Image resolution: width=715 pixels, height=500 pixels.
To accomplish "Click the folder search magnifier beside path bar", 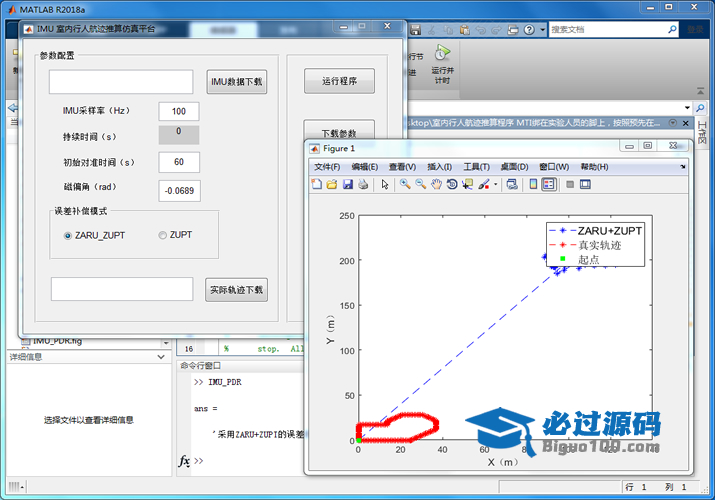I will [700, 108].
